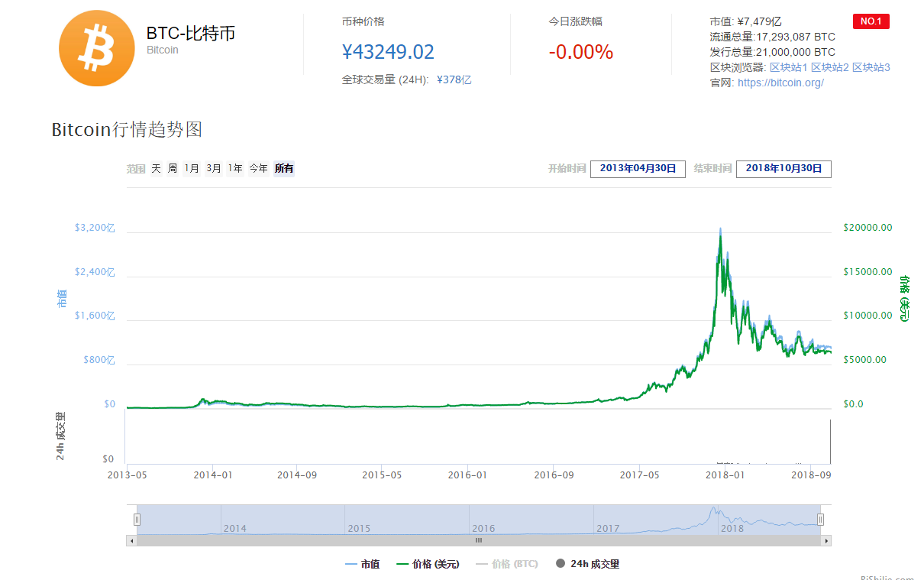Open the 区块站3 block explorer link

point(871,67)
